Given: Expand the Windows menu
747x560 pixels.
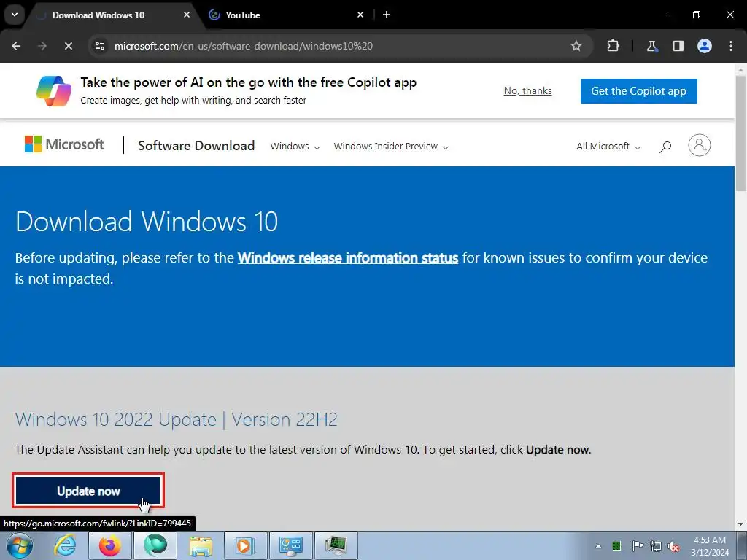Looking at the screenshot, I should coord(295,146).
